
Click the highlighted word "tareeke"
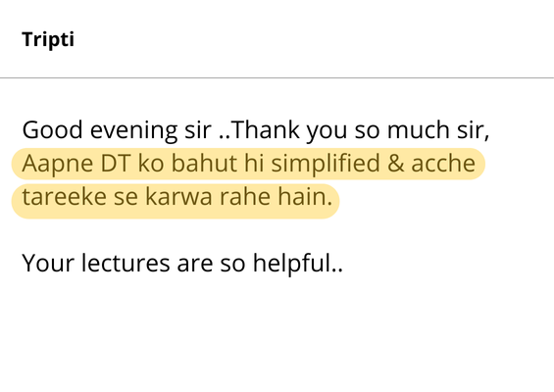click(x=65, y=197)
